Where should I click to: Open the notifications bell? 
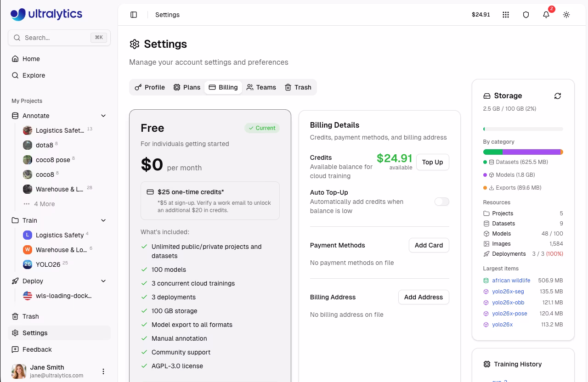[x=546, y=15]
